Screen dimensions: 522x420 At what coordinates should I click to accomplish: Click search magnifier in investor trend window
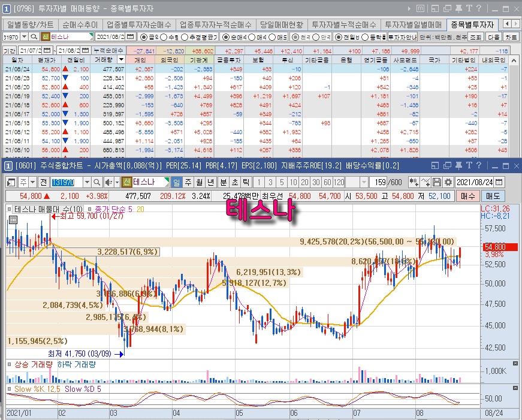click(34, 37)
